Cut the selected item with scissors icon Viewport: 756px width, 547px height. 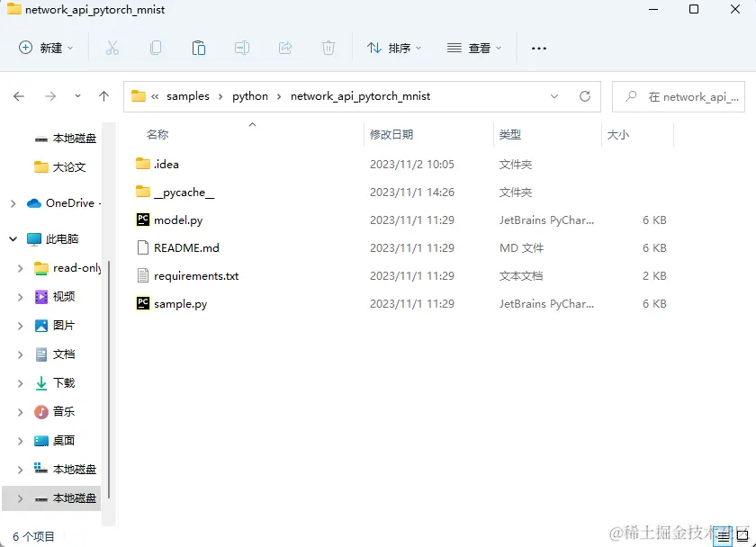112,49
